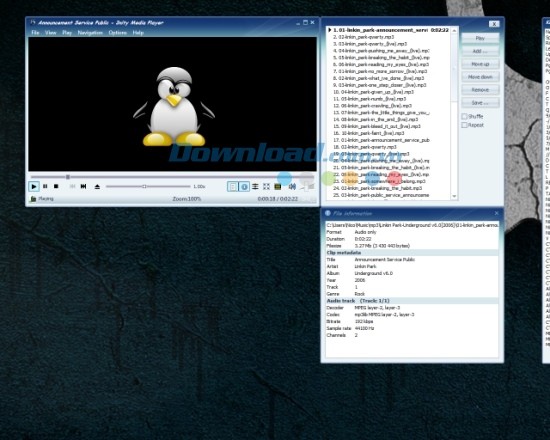Click the compact mode film icon

[x=277, y=186]
